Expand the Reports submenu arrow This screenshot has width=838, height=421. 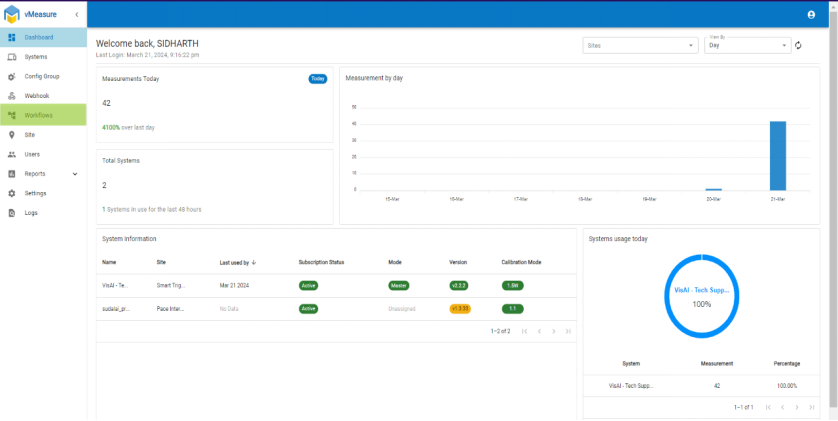75,174
